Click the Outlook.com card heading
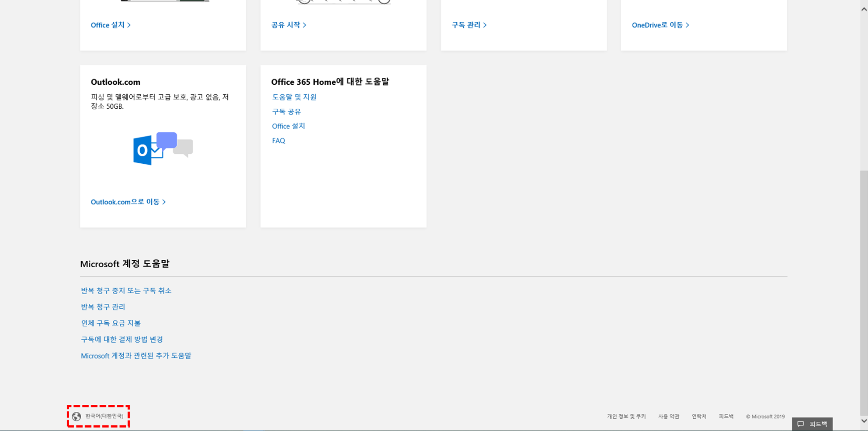Viewport: 868px width, 431px height. 115,82
